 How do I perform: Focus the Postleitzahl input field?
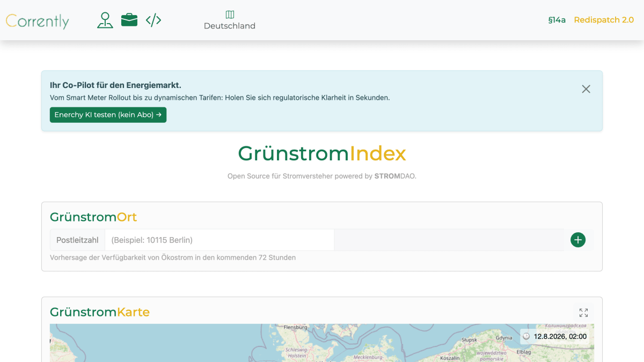coord(219,240)
